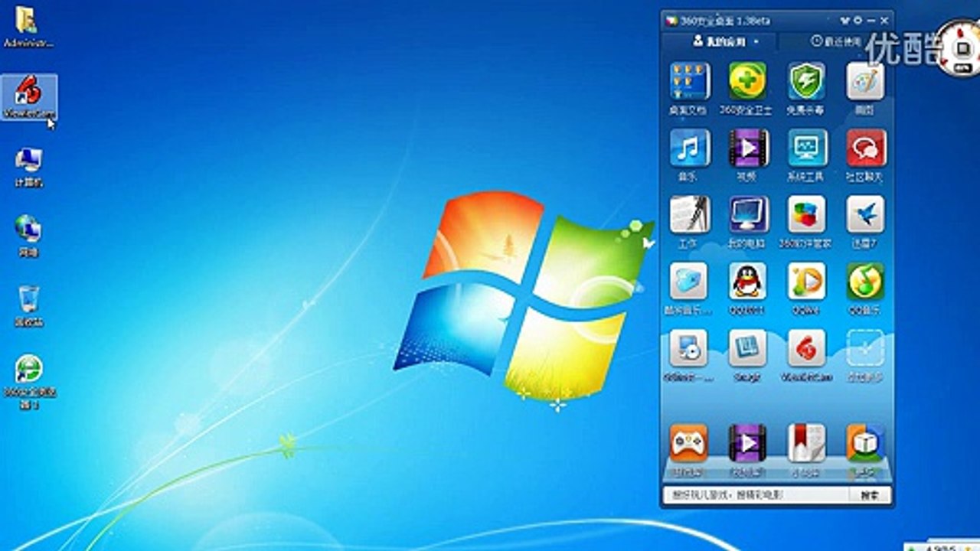Screen dimensions: 980x551
Task: Launch the 360 software manager icon
Action: tap(807, 215)
